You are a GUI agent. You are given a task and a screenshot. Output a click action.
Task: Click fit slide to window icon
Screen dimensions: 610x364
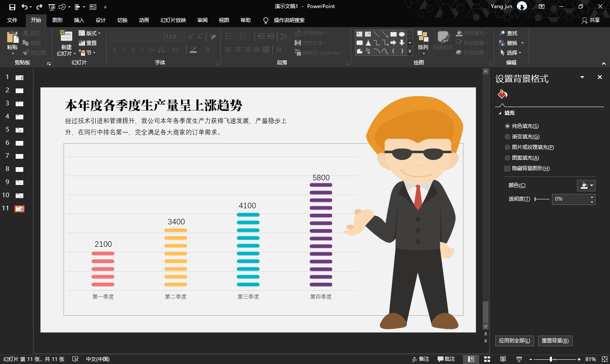click(x=604, y=359)
